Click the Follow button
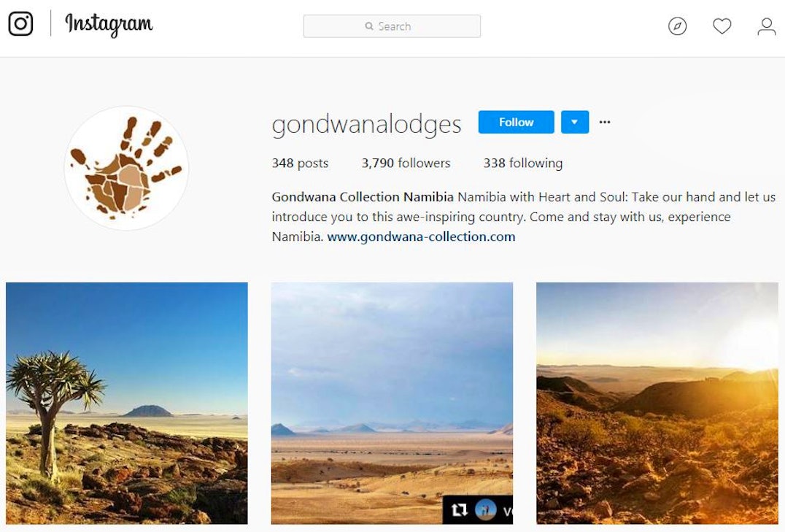This screenshot has height=532, width=785. pyautogui.click(x=516, y=122)
